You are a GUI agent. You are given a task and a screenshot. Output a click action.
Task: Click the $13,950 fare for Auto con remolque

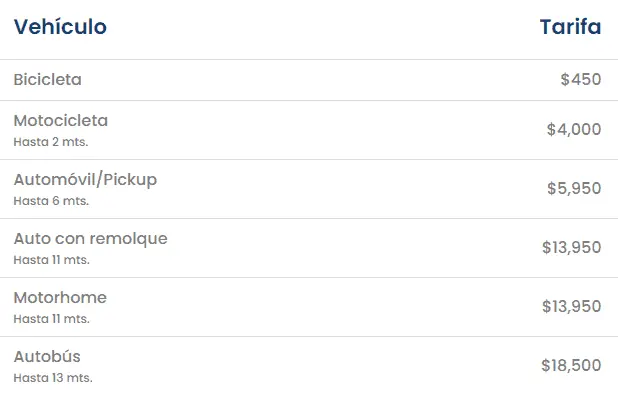tap(571, 248)
